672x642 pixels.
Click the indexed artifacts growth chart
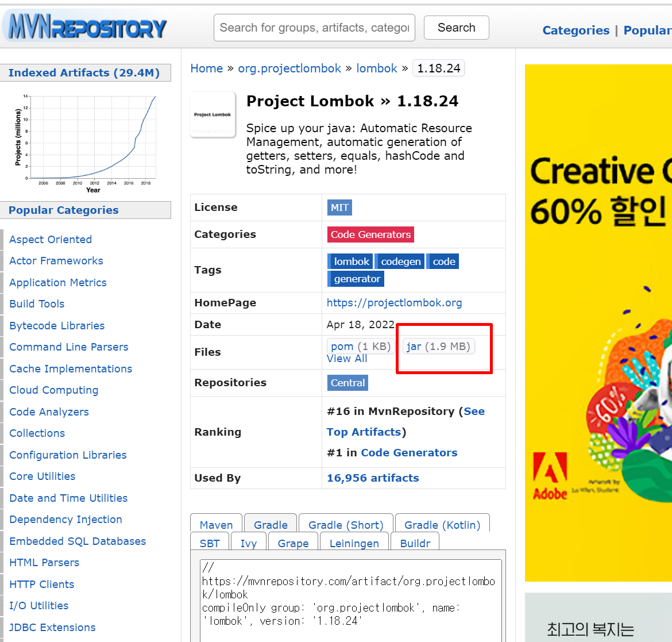[85, 143]
